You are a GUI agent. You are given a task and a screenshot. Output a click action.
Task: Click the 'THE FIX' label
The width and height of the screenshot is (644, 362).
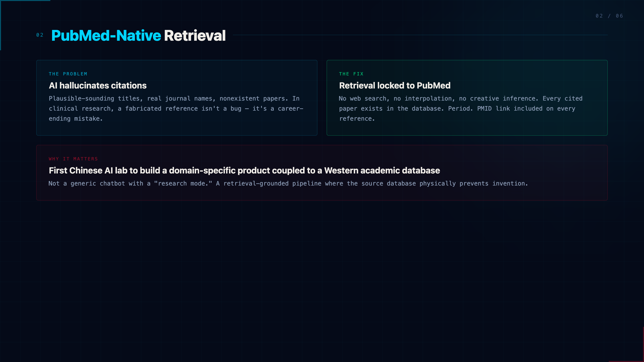(x=351, y=74)
